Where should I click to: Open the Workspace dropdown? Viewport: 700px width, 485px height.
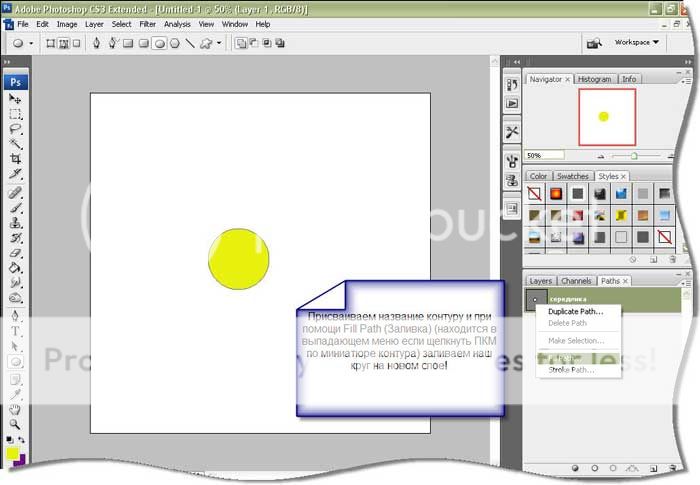tap(637, 43)
